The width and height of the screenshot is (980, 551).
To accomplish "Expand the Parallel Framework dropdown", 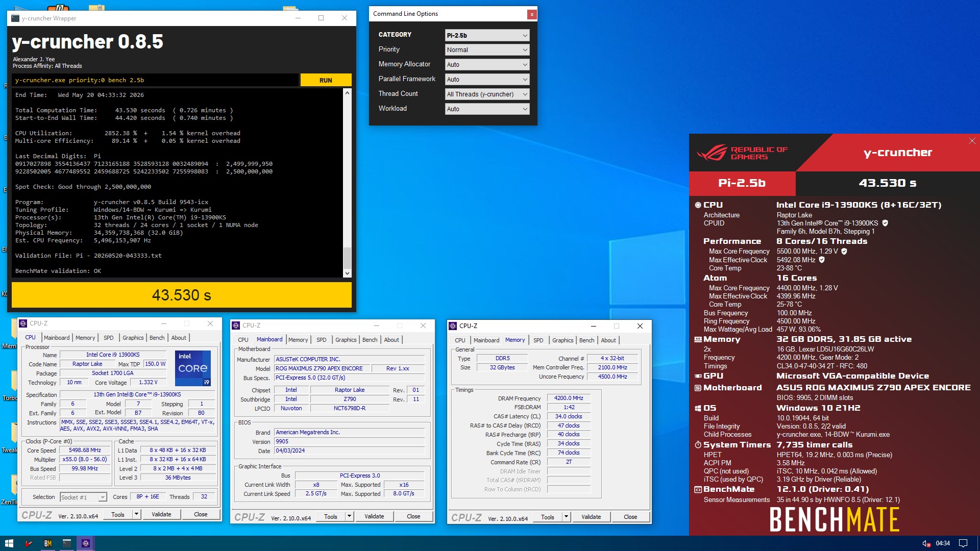I will tap(487, 80).
